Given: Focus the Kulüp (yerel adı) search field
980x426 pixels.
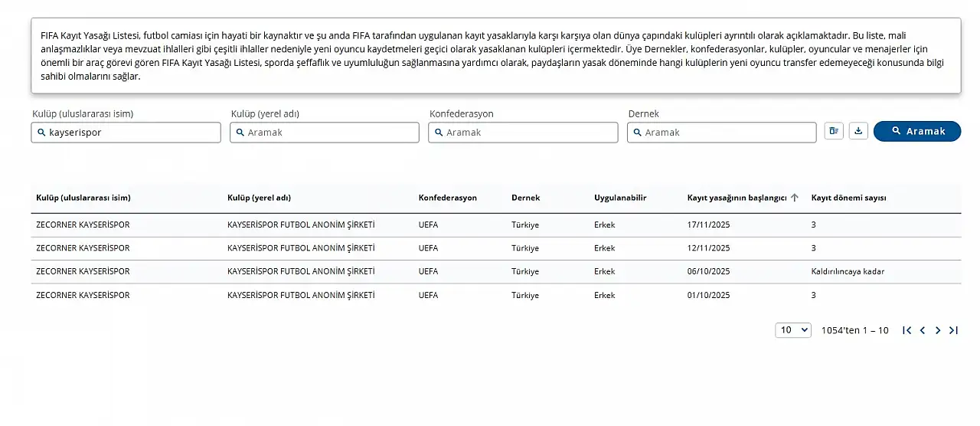Looking at the screenshot, I should (x=329, y=133).
